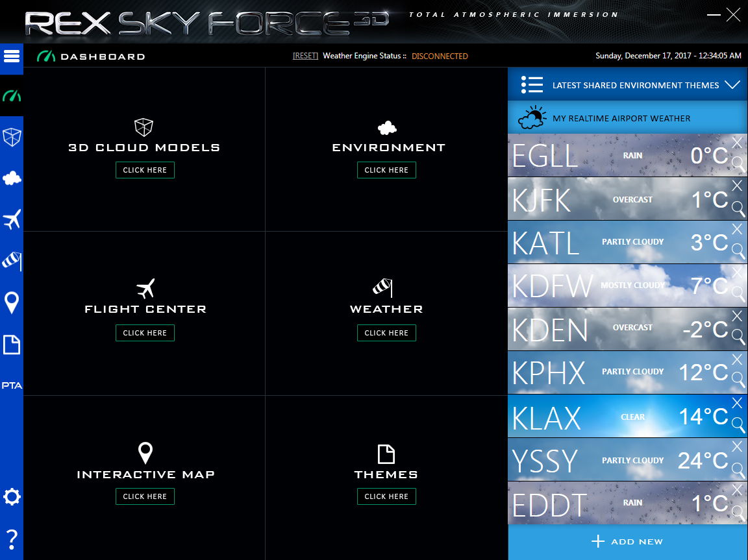
Task: Click ADD NEW airport button
Action: [x=628, y=542]
